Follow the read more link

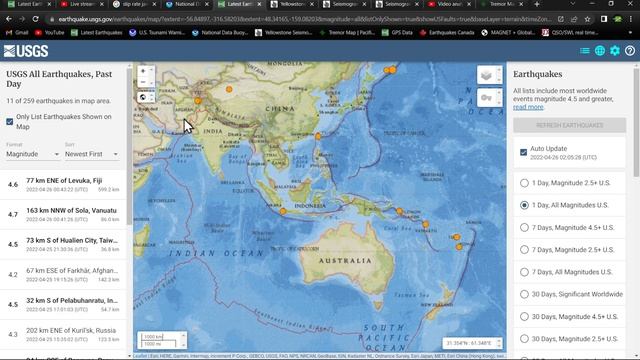pyautogui.click(x=528, y=107)
